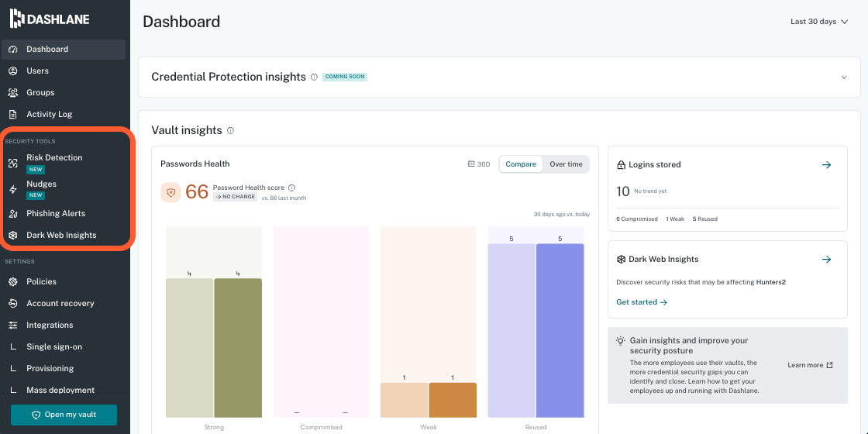Click the orange shield health score icon
This screenshot has width=868, height=434.
click(x=170, y=192)
